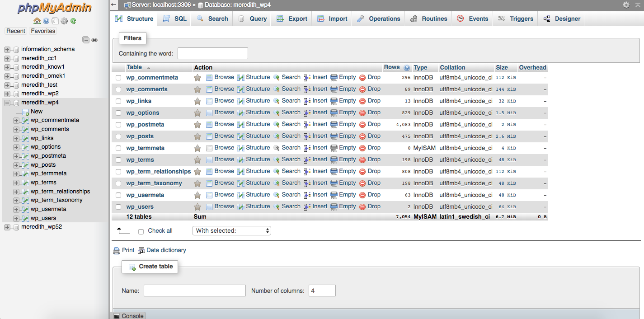The width and height of the screenshot is (644, 319).
Task: Click the Console terminal icon
Action: [117, 316]
